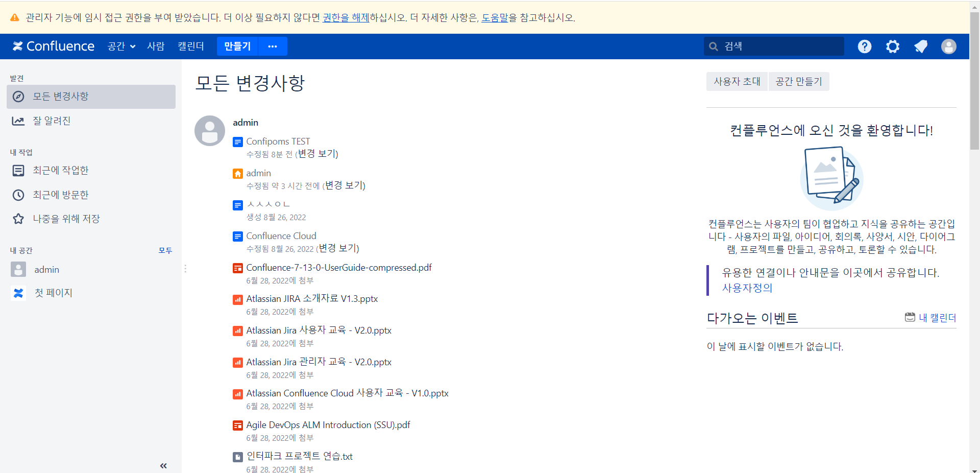
Task: Click the txt file icon beside 인터파크 프로젝트 연습
Action: (238, 457)
